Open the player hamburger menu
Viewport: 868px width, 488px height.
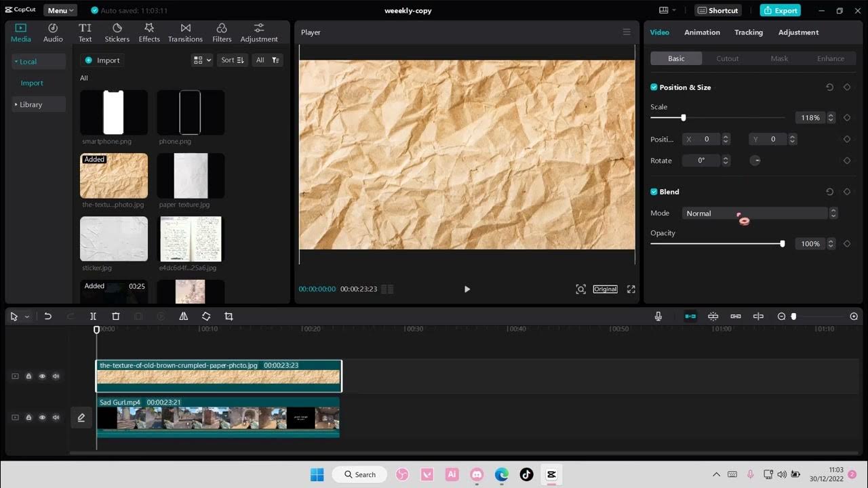(x=627, y=32)
